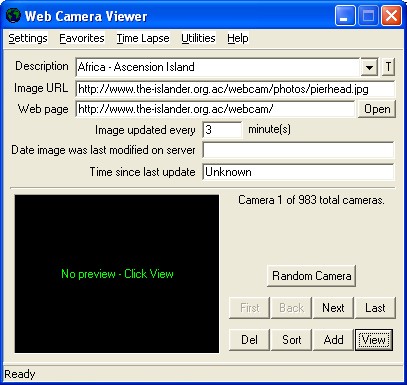
Task: Expand the Description dropdown arrow
Action: [369, 67]
